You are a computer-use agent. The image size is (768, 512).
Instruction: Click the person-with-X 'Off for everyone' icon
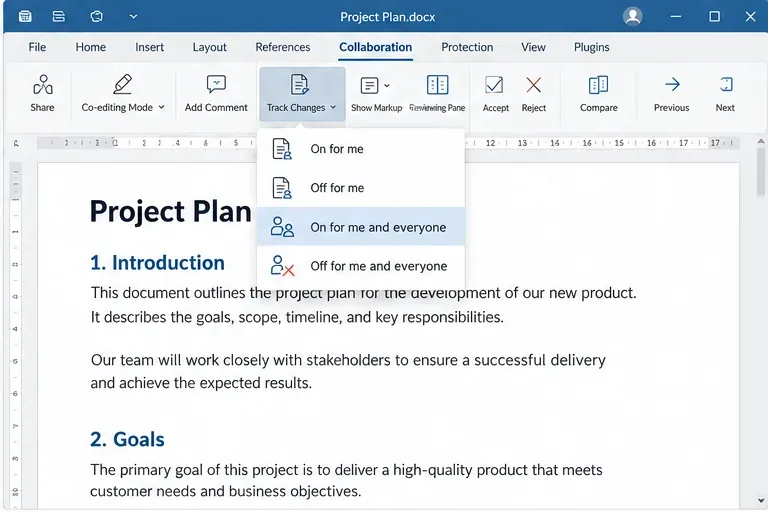pos(282,266)
